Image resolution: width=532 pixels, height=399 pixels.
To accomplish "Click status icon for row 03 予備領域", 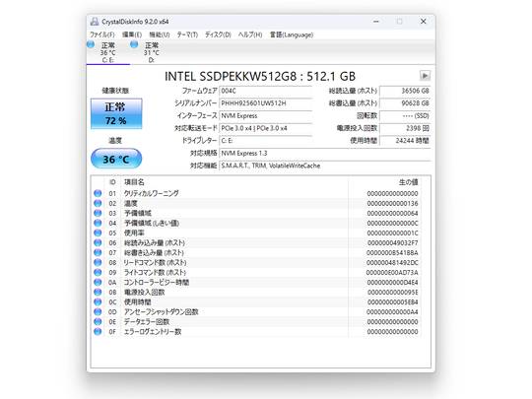I will (98, 213).
